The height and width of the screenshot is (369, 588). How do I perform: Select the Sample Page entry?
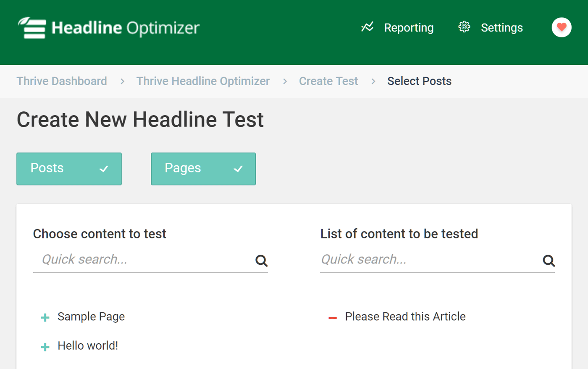tap(91, 316)
